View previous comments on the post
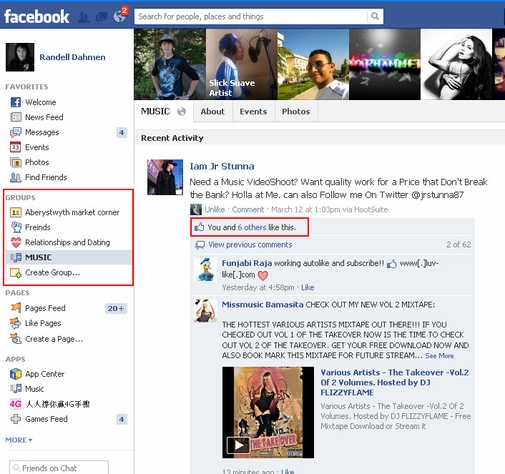This screenshot has width=505, height=474. (250, 245)
